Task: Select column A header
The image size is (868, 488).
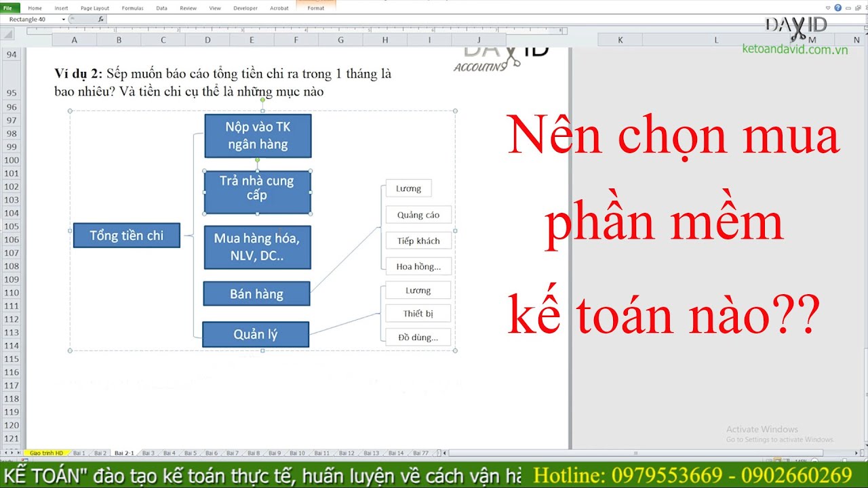Action: coord(74,40)
